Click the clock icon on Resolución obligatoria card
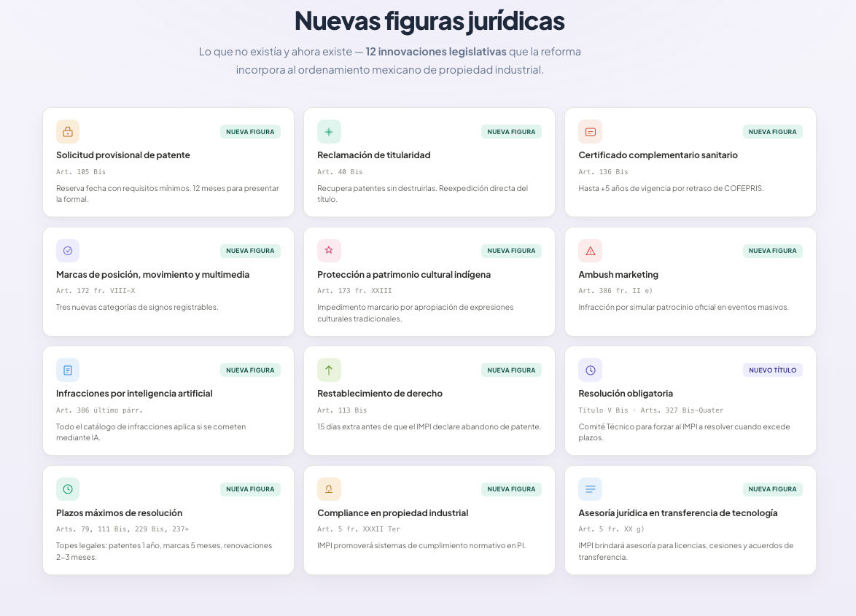 pos(590,370)
